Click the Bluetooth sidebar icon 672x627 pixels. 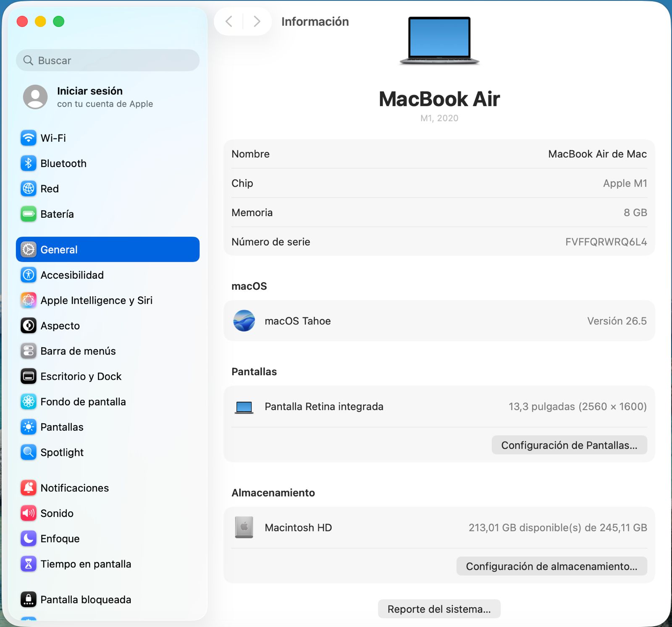coord(29,163)
